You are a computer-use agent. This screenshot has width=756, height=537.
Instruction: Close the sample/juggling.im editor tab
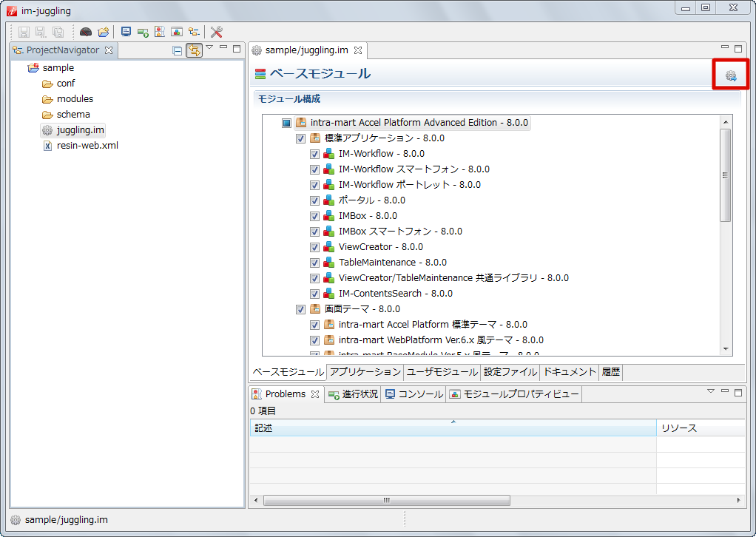pos(358,50)
